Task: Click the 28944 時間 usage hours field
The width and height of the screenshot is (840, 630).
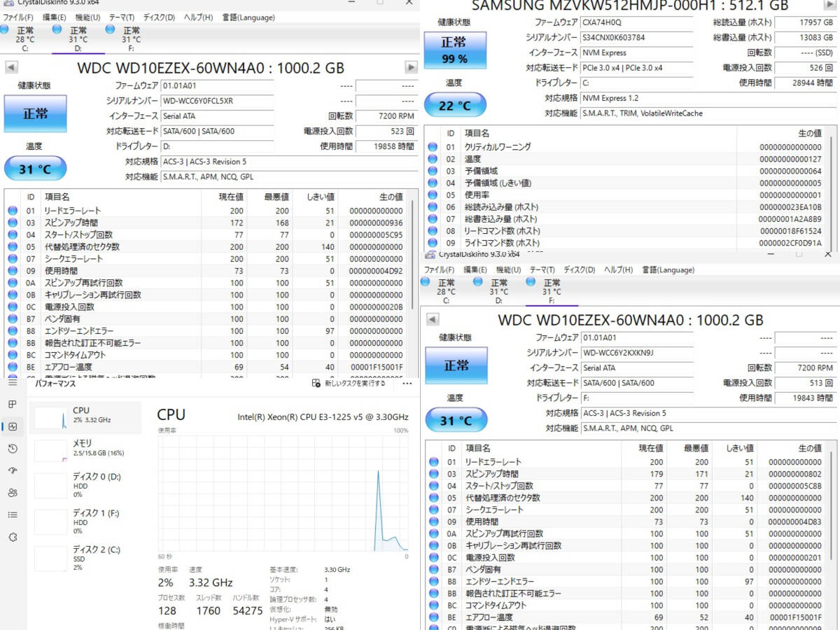Action: [x=806, y=83]
